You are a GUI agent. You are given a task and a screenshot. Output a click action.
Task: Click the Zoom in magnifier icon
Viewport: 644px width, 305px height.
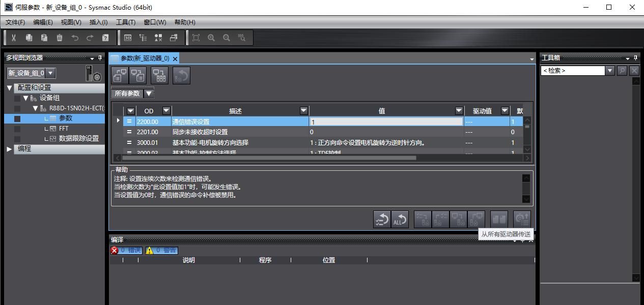click(x=211, y=38)
